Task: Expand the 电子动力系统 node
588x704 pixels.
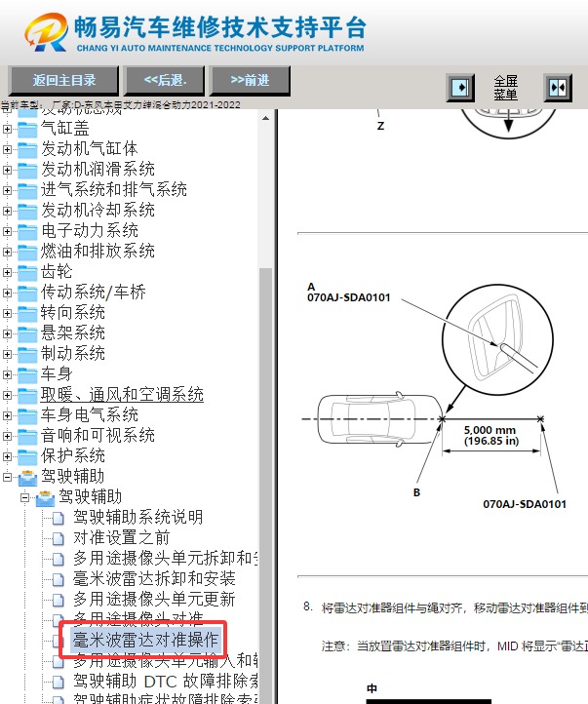Action: click(x=7, y=231)
